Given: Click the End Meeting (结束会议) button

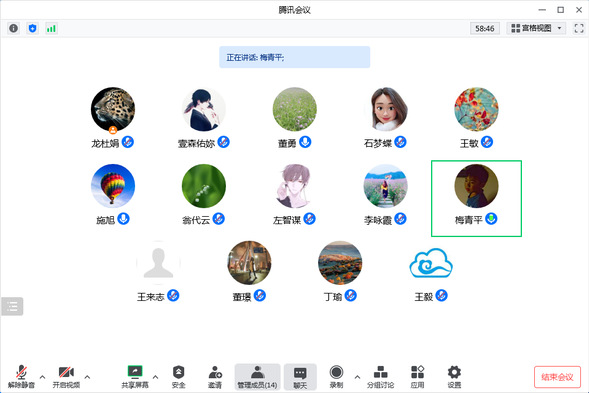Looking at the screenshot, I should pos(557,377).
